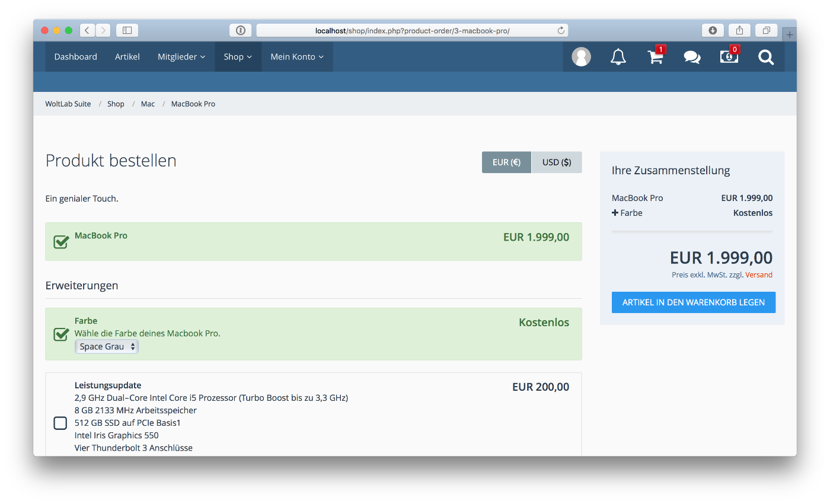Click the Safari share icon
The image size is (830, 504).
tap(739, 30)
